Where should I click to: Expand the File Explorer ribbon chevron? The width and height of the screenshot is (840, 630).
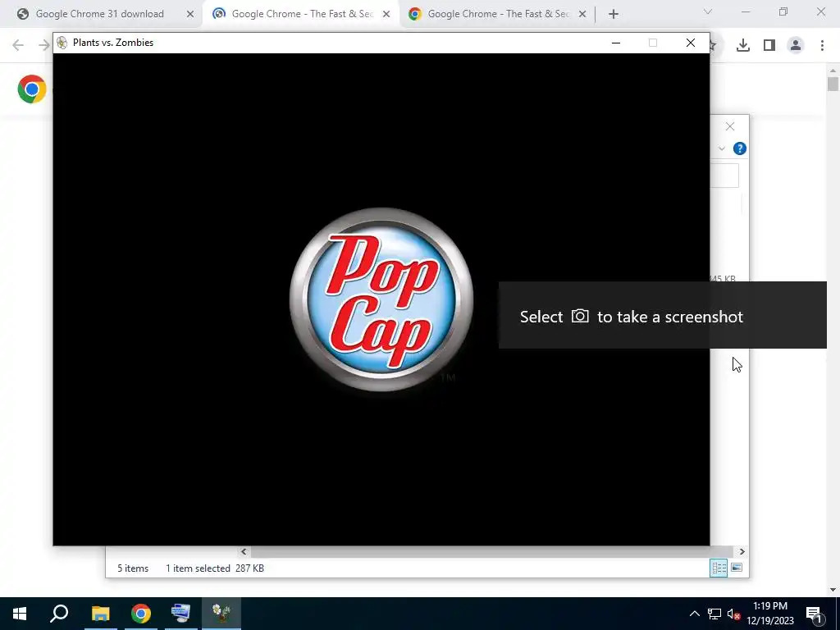(x=722, y=148)
